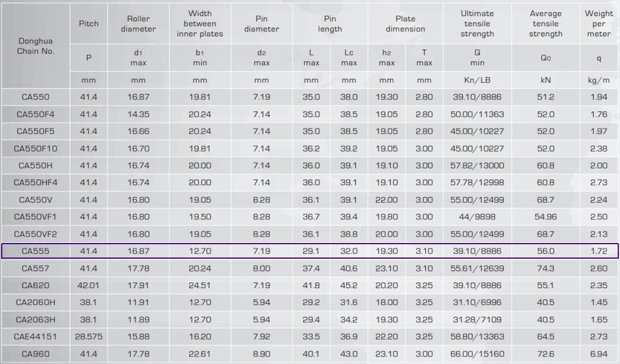Click 50.00/11363 tensile strength value
The image size is (620, 364).
pyautogui.click(x=477, y=115)
